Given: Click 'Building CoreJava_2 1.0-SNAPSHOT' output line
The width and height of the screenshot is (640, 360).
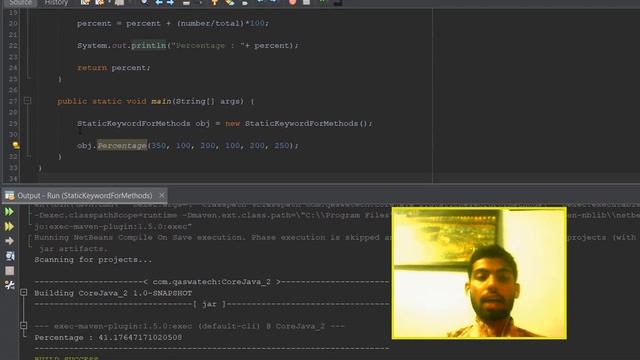Looking at the screenshot, I should (x=113, y=293).
